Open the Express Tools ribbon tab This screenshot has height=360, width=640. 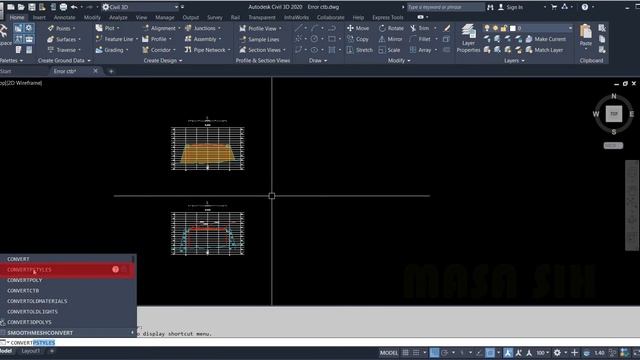tap(388, 18)
